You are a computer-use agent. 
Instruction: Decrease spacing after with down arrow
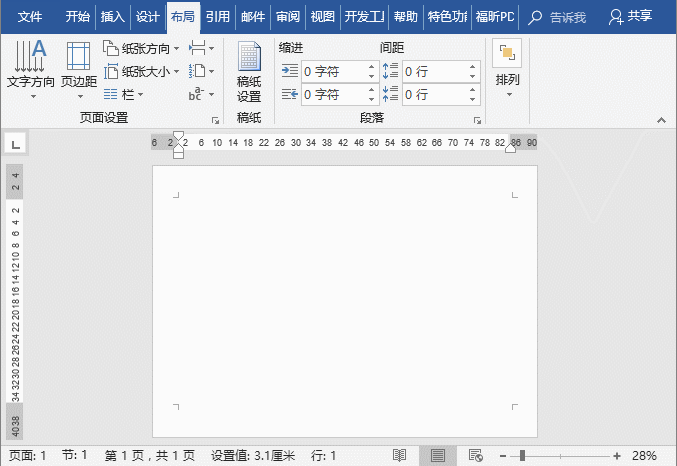pyautogui.click(x=472, y=99)
